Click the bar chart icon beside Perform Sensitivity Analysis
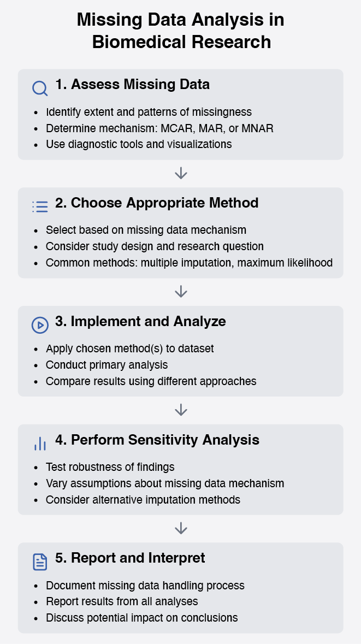Screen dimensions: 361x644 click(40, 443)
